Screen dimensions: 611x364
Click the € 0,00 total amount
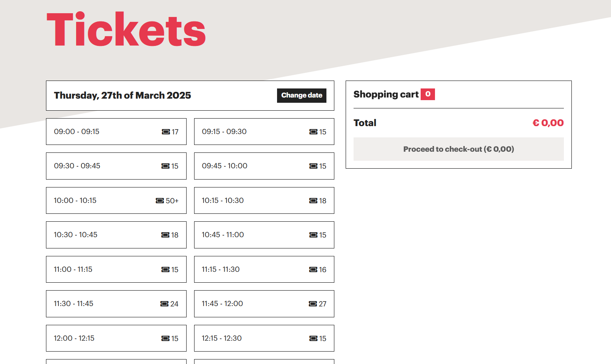coord(548,123)
